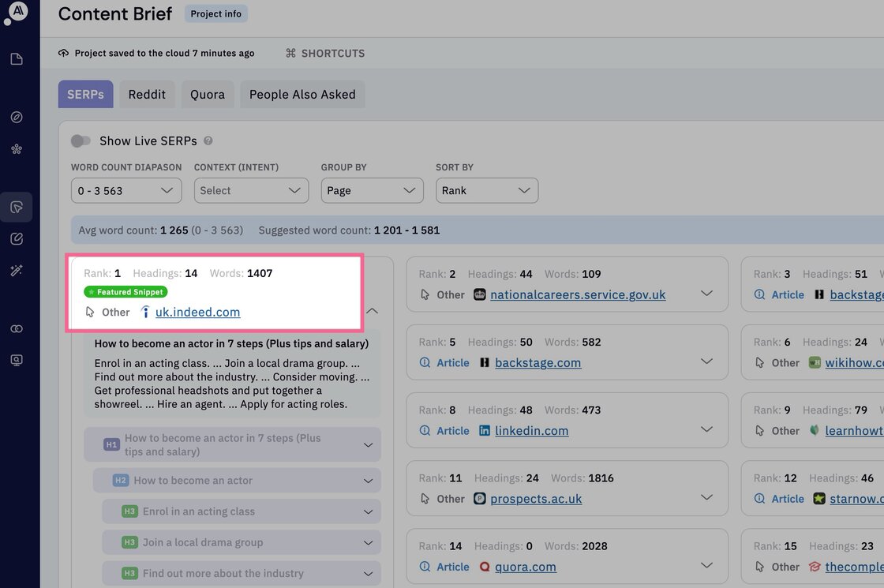Open the document icon in left sidebar
The image size is (884, 588).
click(17, 59)
